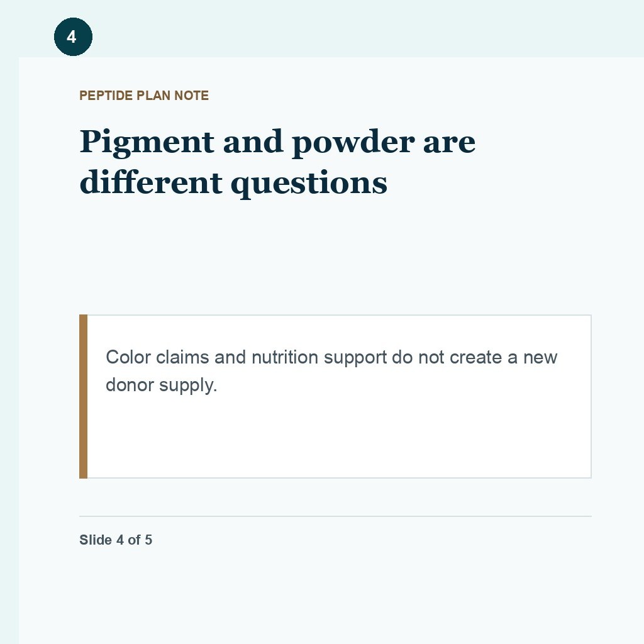Click the heading line 'Pigment and powder are'
This screenshot has width=644, height=644.
click(x=277, y=142)
